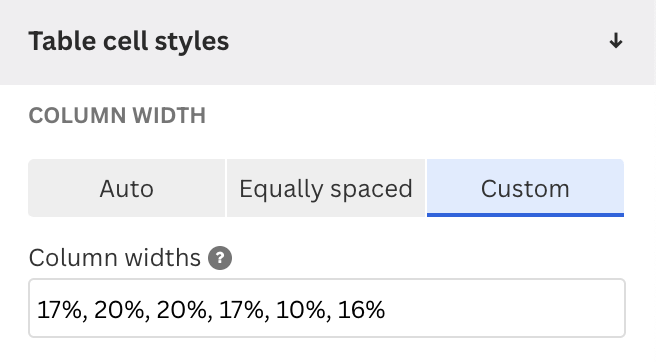Click the COLUMN WIDTH section heading
The height and width of the screenshot is (364, 656).
coord(117,115)
